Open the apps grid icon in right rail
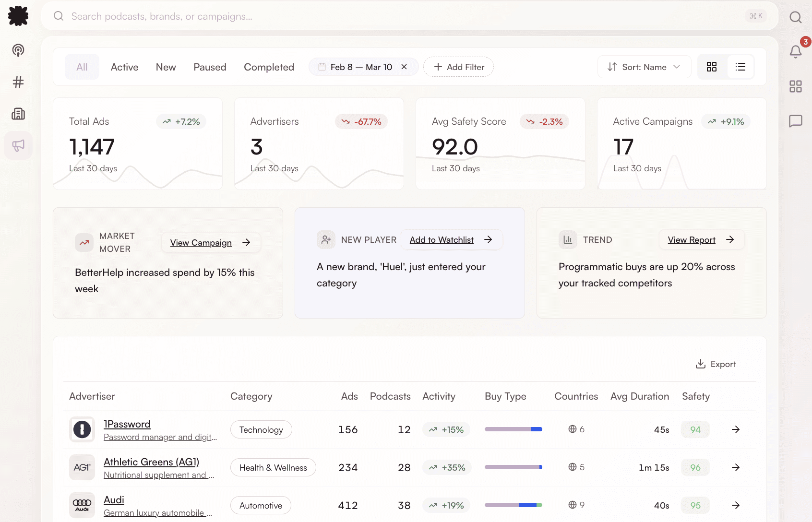 coord(796,86)
